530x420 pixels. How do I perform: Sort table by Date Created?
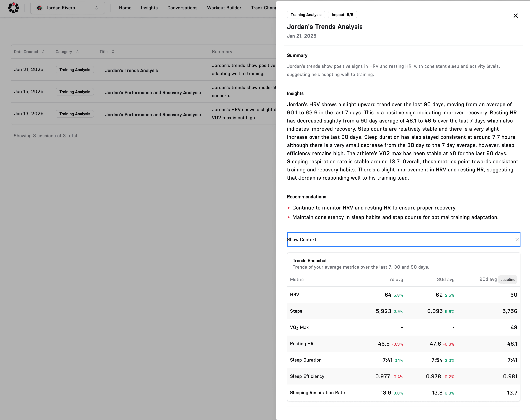click(43, 52)
